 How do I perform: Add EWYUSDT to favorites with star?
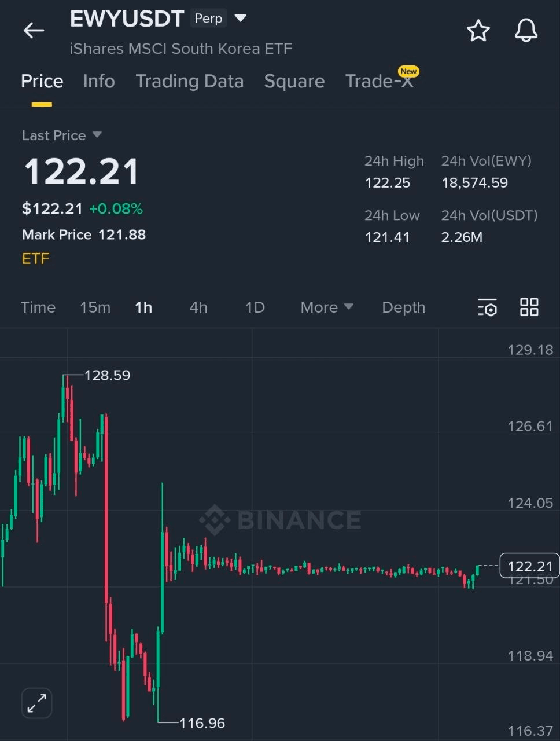tap(478, 31)
